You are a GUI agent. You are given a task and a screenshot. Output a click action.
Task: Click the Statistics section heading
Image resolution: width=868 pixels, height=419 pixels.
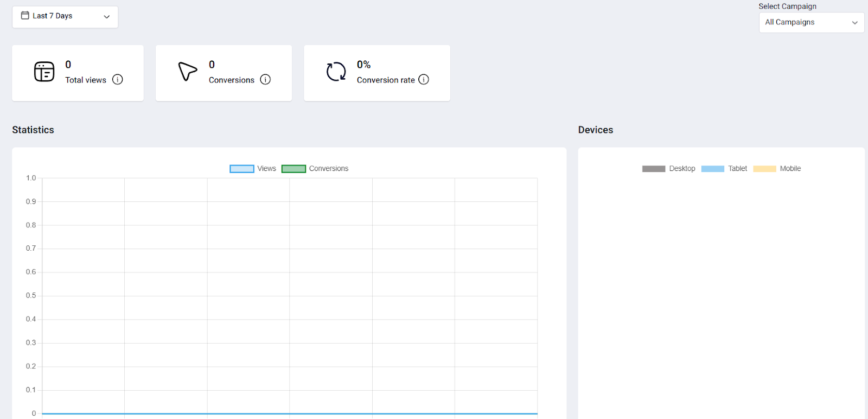pos(33,130)
